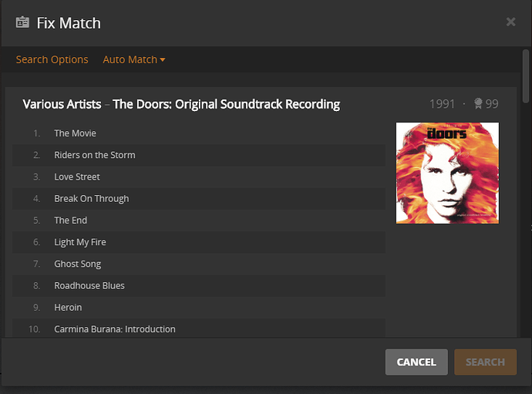Select track Riders on the Storm
Image resolution: width=532 pixels, height=394 pixels.
pyautogui.click(x=199, y=155)
